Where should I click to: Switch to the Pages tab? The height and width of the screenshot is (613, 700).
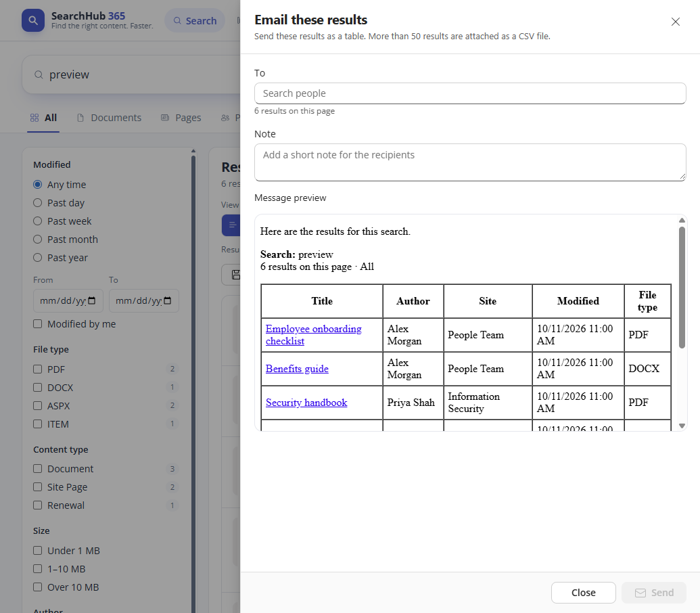(x=181, y=118)
